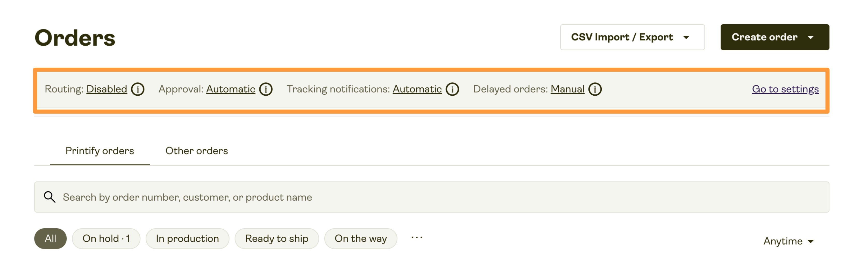Expand the CSV Import / Export dropdown

point(632,37)
